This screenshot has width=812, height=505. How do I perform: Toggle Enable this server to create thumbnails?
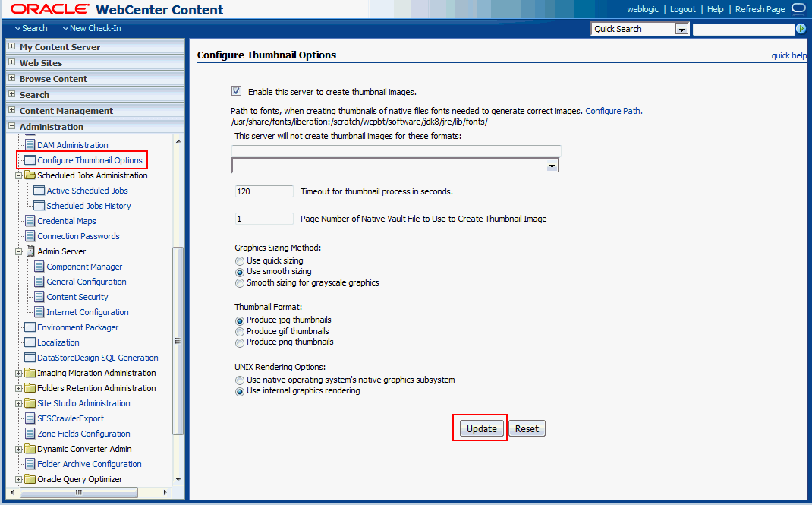[236, 91]
